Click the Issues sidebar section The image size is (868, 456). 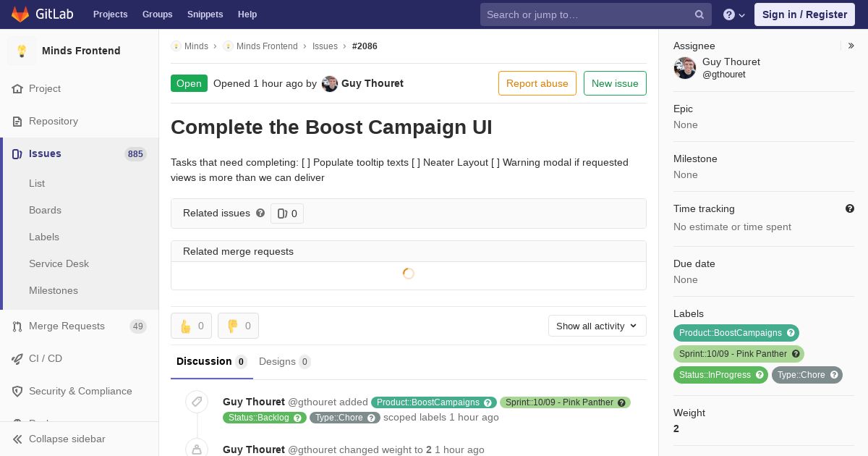click(x=80, y=153)
